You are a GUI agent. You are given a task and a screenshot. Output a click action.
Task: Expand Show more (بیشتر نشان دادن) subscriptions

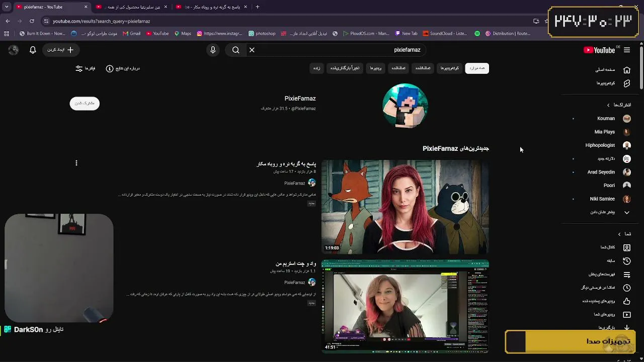[609, 212]
